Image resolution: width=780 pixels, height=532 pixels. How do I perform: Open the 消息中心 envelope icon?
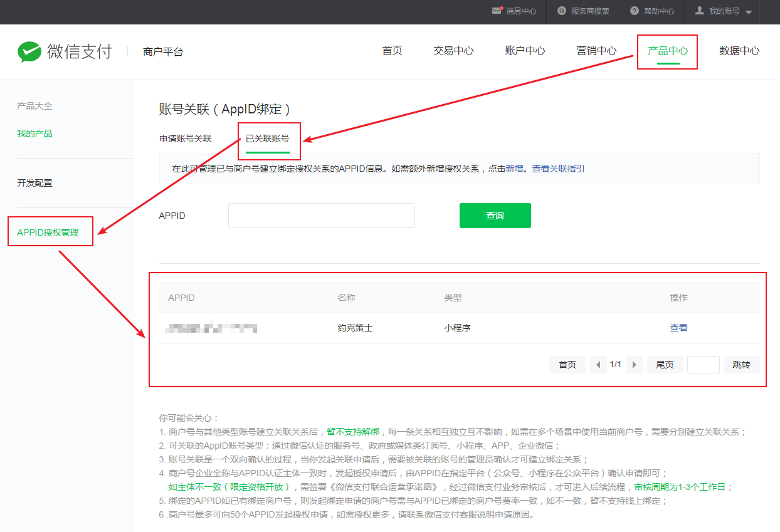click(497, 11)
